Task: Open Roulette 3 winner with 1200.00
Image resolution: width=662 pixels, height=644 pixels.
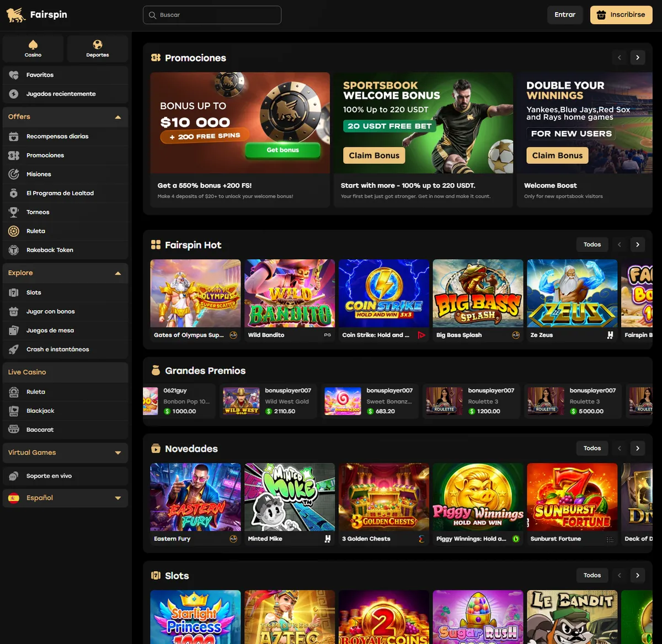Action: 471,401
